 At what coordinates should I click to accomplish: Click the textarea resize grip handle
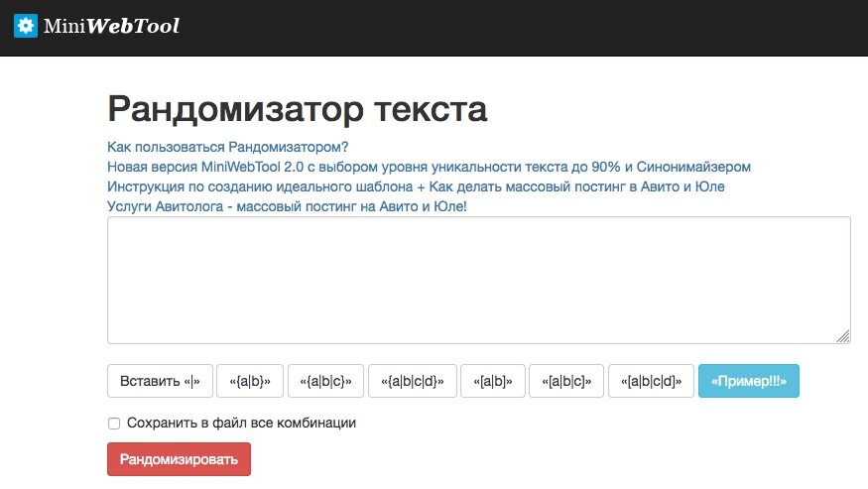[x=843, y=336]
